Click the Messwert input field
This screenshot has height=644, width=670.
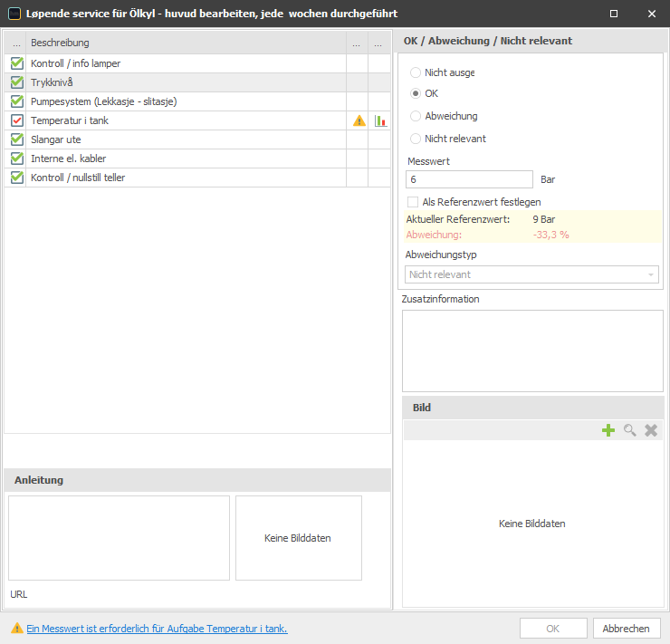point(470,179)
